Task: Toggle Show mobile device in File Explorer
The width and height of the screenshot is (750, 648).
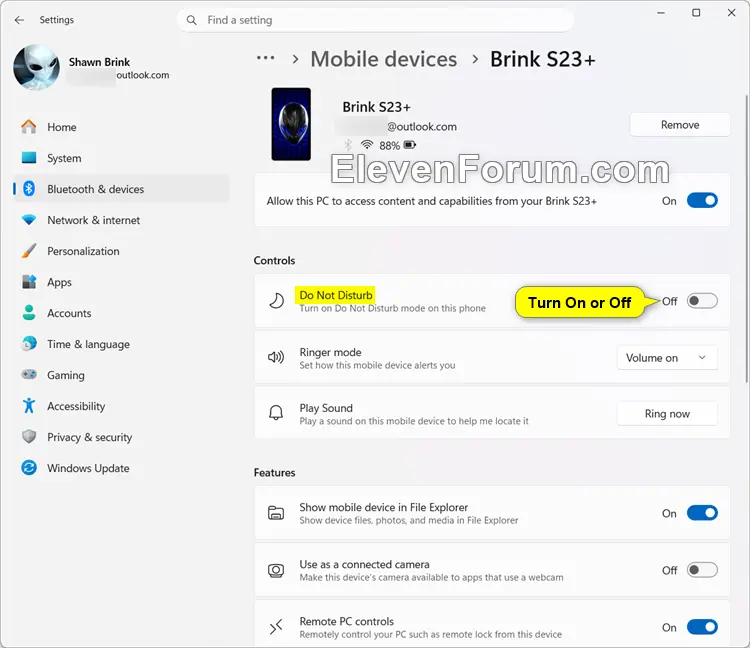Action: [702, 513]
